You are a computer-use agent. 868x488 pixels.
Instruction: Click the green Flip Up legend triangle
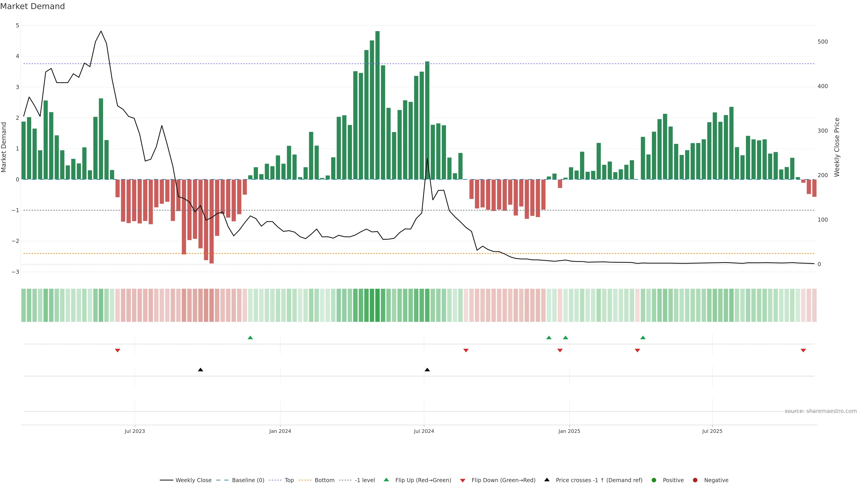[386, 480]
